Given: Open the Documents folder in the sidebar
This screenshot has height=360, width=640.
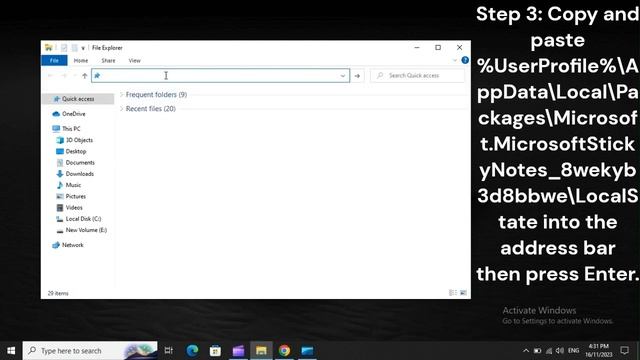Looking at the screenshot, I should point(80,162).
